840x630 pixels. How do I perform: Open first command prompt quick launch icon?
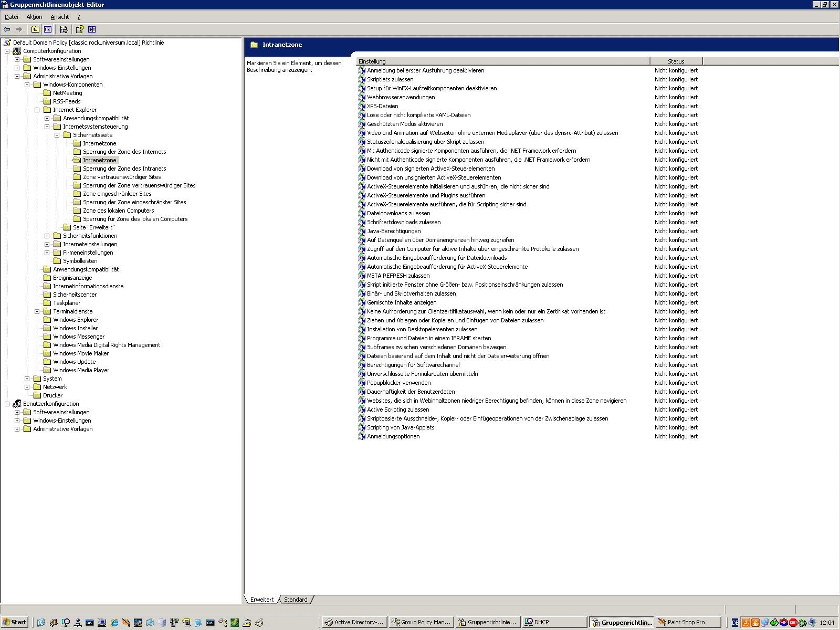(90, 623)
